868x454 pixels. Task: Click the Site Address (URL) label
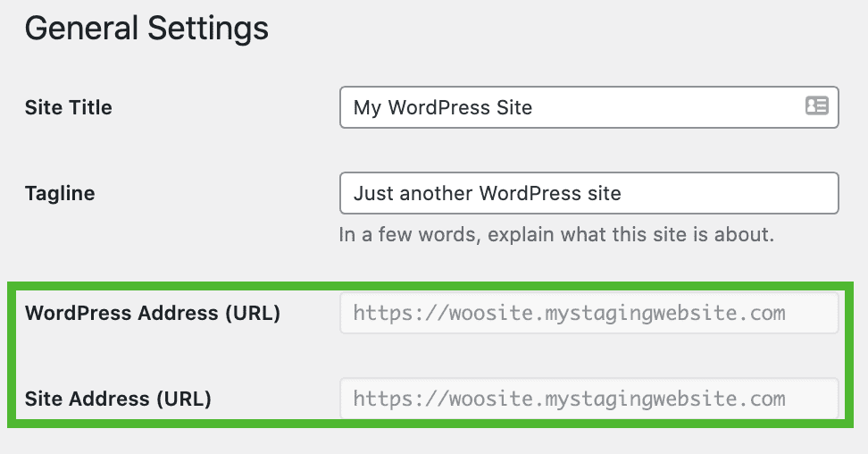[118, 399]
